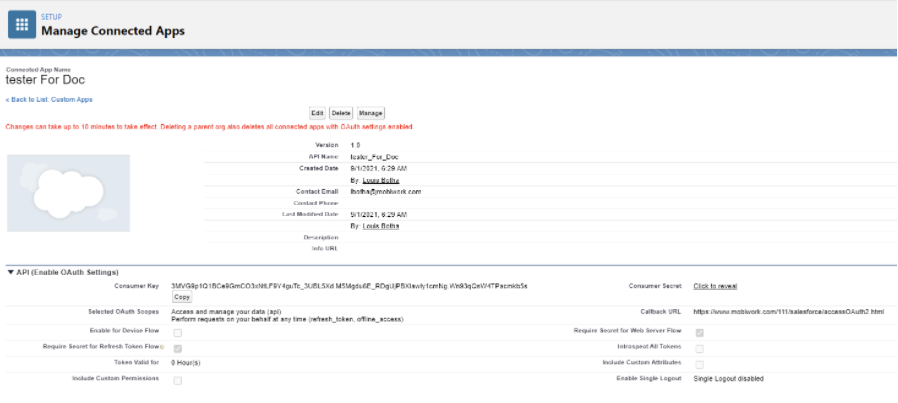
Task: Check Include Custom Permissions box
Action: click(x=178, y=380)
